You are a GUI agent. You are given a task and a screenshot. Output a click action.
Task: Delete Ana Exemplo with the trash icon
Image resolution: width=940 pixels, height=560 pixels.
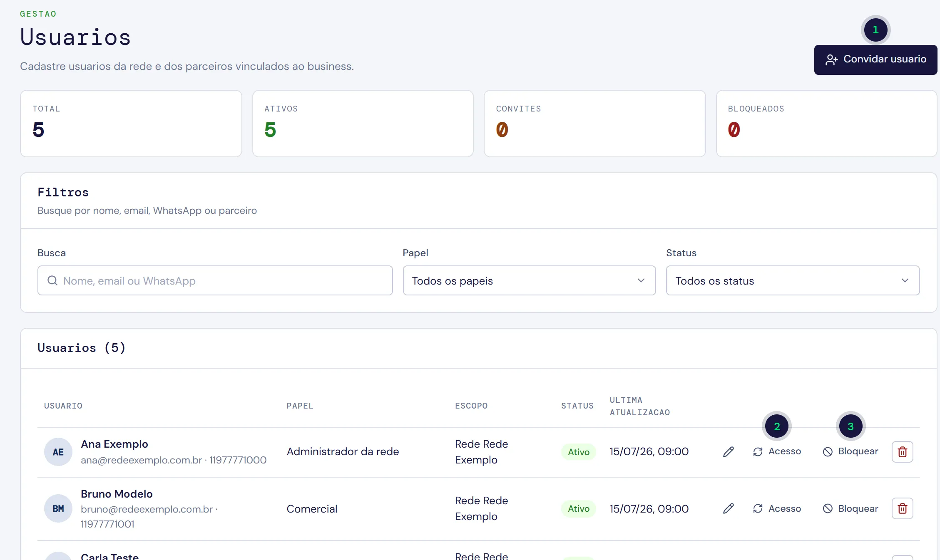click(903, 452)
